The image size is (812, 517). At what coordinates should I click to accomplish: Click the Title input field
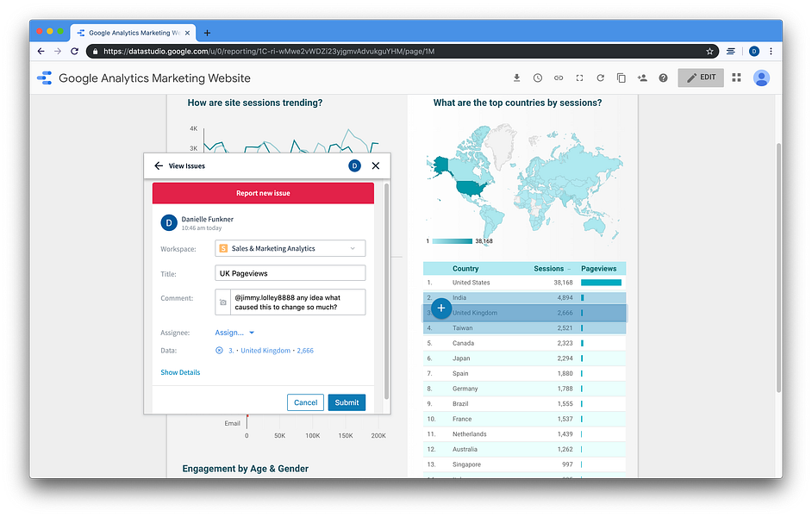290,273
